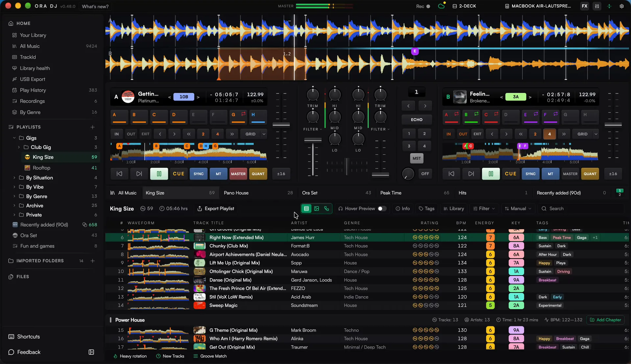Open the GRID dropdown arrow on Deck A
This screenshot has width=631, height=364.
(x=264, y=134)
